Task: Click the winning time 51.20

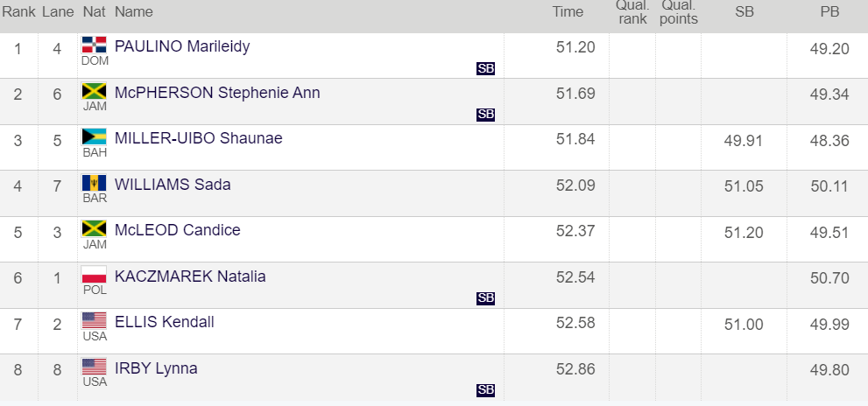Action: click(x=575, y=47)
